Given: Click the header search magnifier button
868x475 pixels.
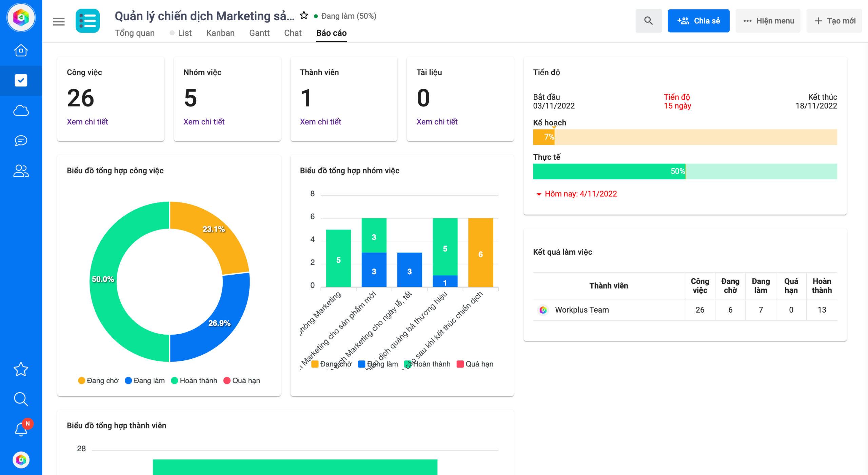Looking at the screenshot, I should click(x=648, y=21).
